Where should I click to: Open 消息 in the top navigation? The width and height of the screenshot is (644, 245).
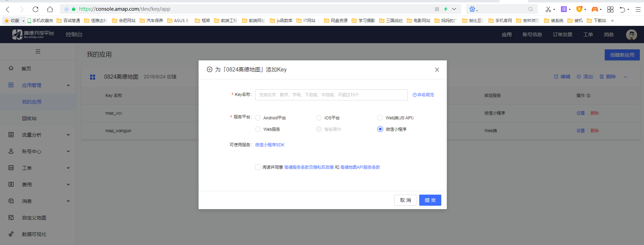(x=609, y=35)
